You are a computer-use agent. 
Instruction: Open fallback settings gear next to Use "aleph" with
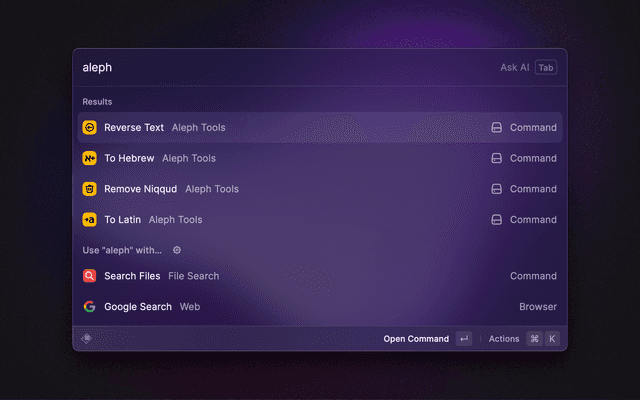(x=177, y=250)
